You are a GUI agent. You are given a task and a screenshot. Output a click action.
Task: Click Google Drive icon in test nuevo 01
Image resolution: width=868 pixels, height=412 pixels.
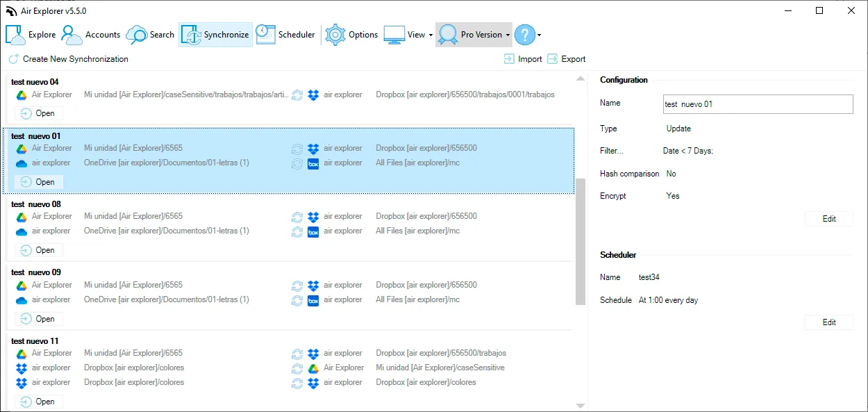point(22,148)
